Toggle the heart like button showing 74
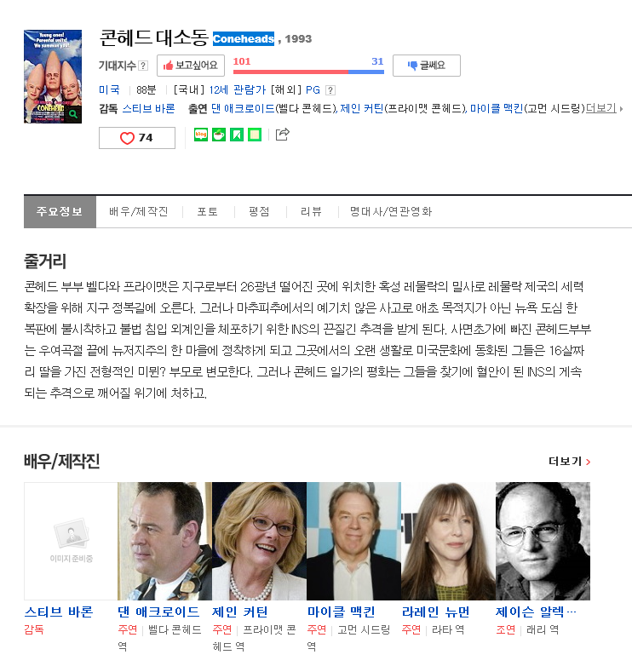 point(136,138)
